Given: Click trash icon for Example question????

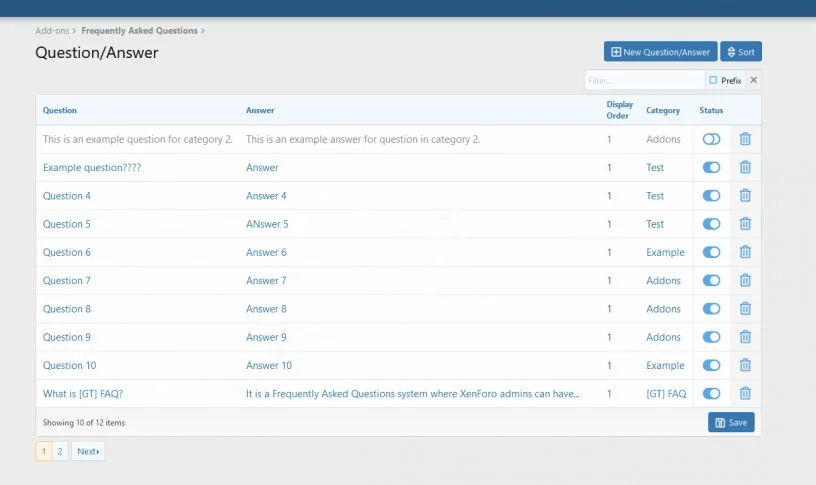Looking at the screenshot, I should coord(745,168).
